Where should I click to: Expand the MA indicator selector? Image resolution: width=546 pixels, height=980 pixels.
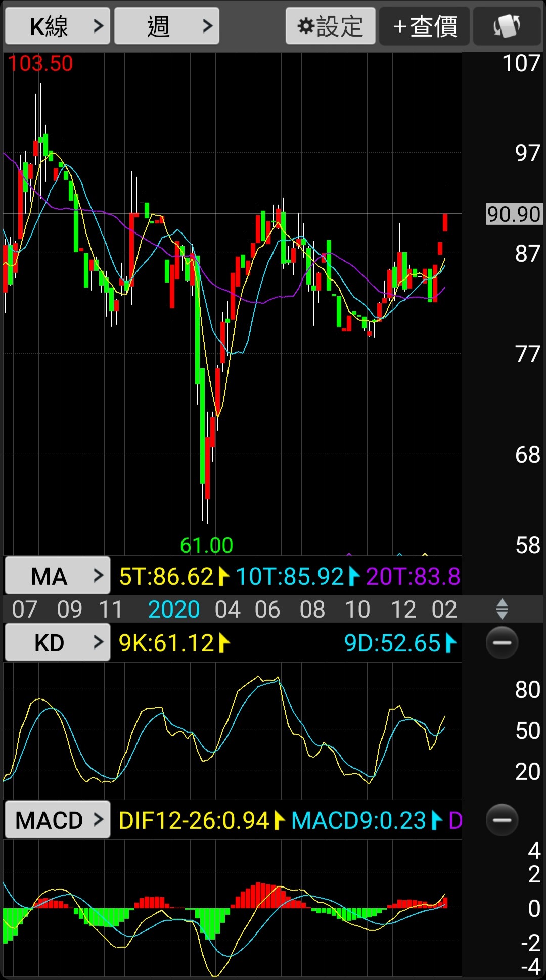coord(57,576)
